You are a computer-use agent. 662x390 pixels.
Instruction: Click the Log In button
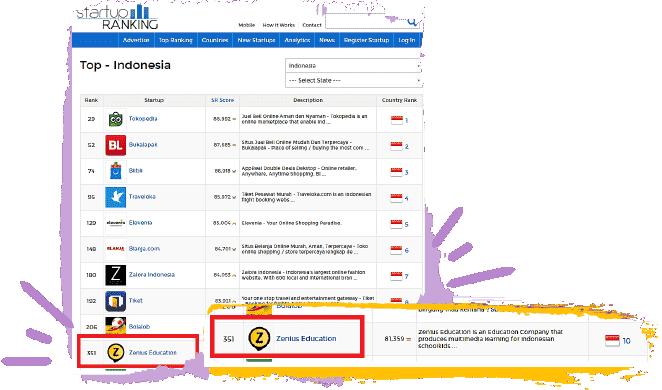(x=407, y=40)
